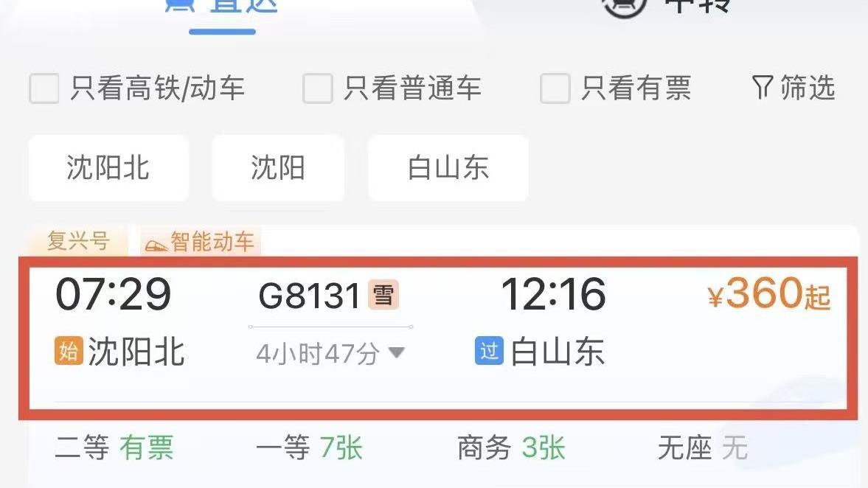The height and width of the screenshot is (488, 868).
Task: Tap the 雪 badge next to G8131
Action: click(383, 294)
